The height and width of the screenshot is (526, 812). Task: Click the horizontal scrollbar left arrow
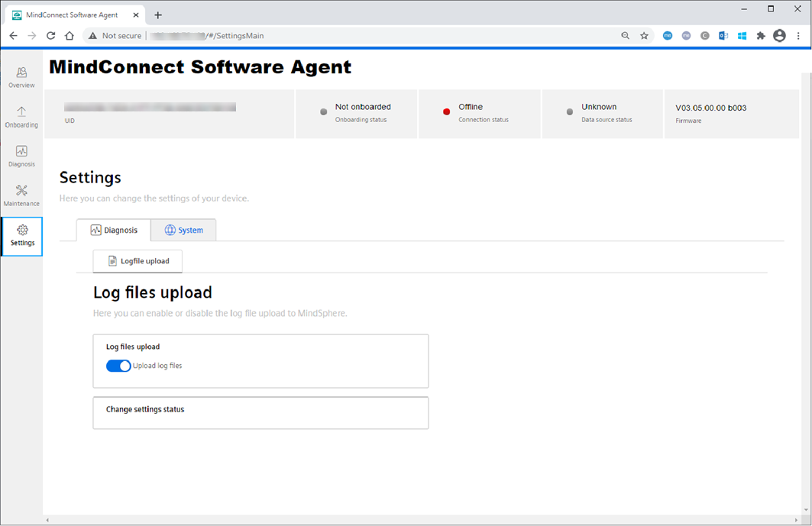pyautogui.click(x=47, y=520)
